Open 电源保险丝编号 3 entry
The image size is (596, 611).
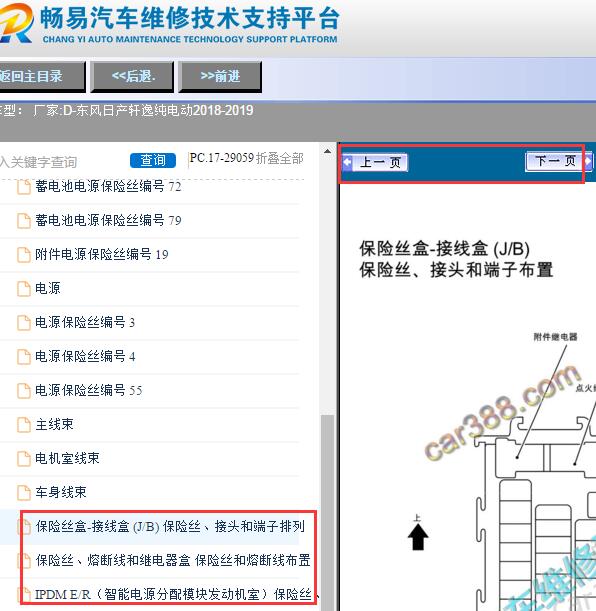85,323
